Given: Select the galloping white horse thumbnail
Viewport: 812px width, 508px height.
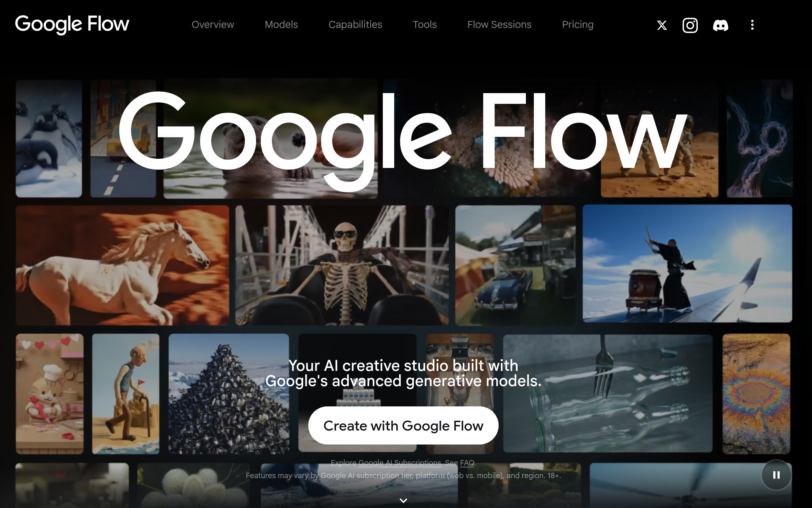Looking at the screenshot, I should 122,265.
